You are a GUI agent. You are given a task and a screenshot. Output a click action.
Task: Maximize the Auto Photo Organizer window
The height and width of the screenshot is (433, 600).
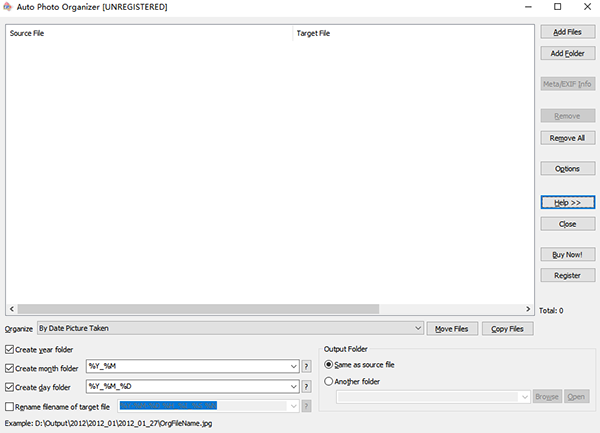pos(558,7)
